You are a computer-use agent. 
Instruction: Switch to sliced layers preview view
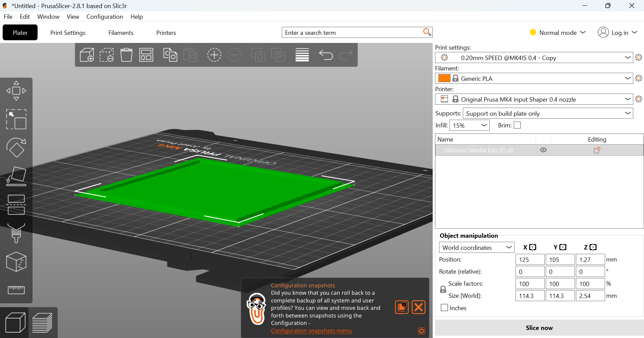42,323
